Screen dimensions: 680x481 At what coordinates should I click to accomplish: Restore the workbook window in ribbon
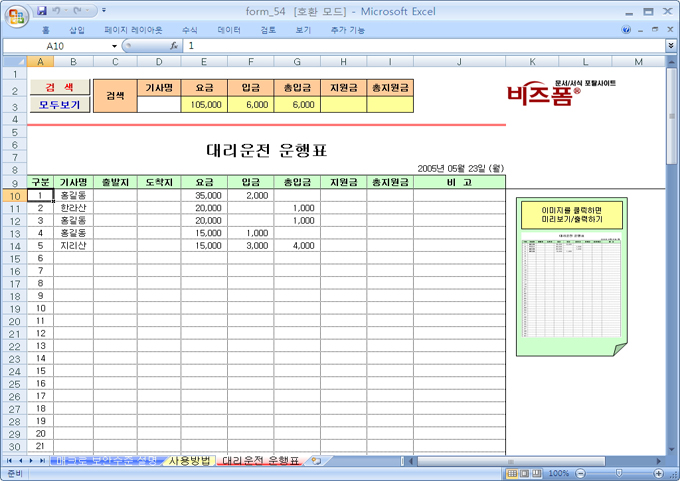(x=655, y=30)
